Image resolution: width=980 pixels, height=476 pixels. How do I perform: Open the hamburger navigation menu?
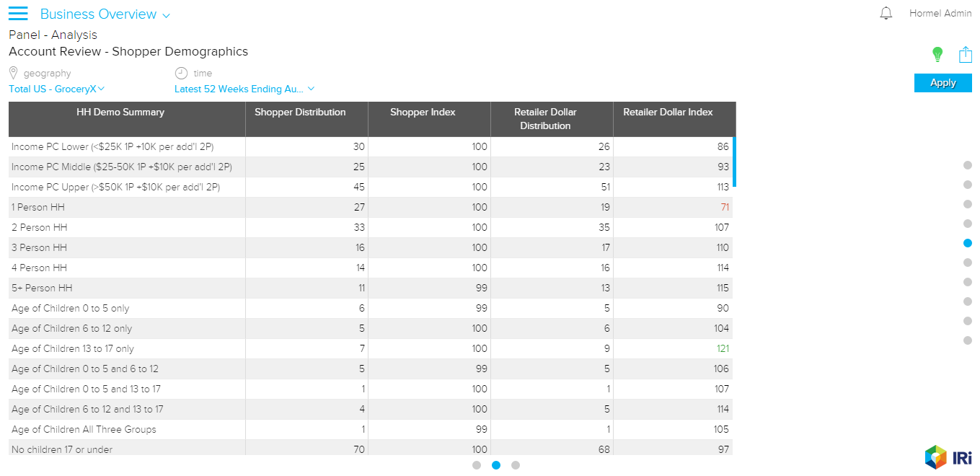[18, 14]
